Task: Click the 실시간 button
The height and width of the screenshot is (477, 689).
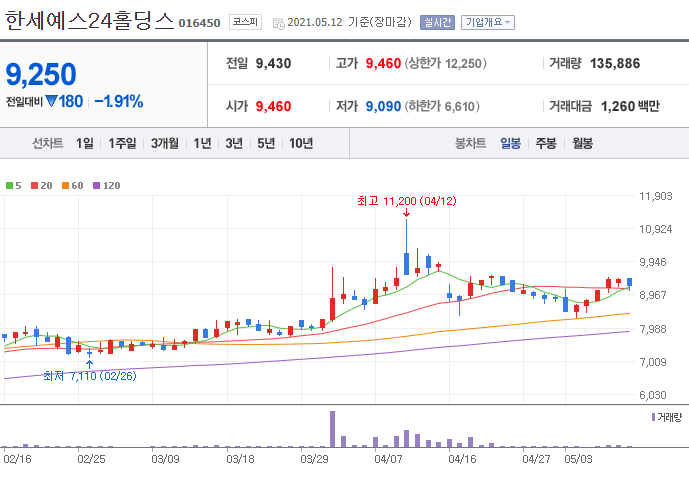Action: pos(437,22)
